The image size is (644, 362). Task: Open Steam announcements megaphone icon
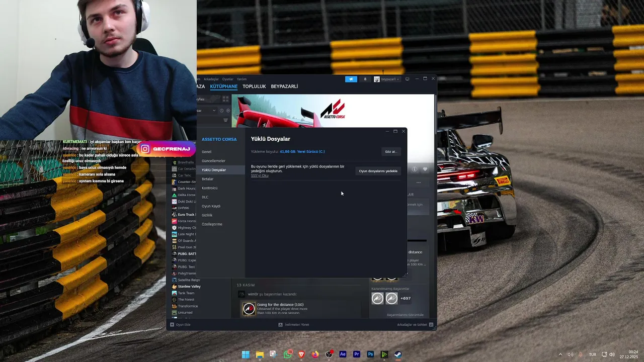351,79
